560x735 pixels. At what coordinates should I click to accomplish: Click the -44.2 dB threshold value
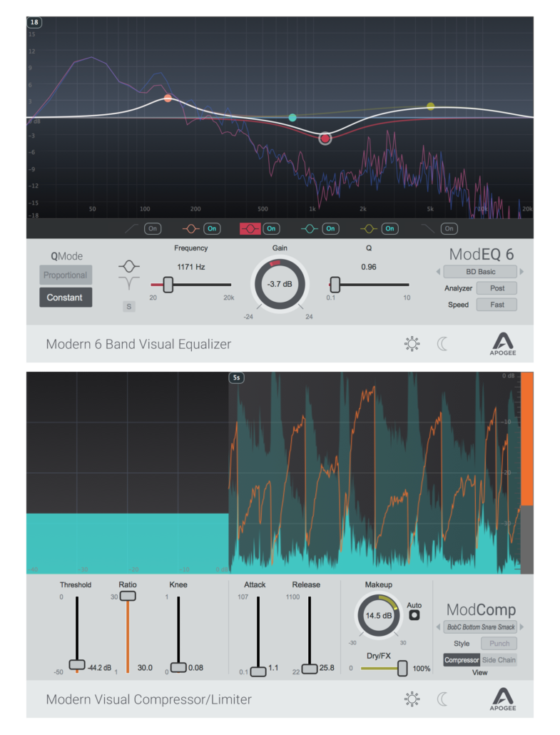point(99,667)
